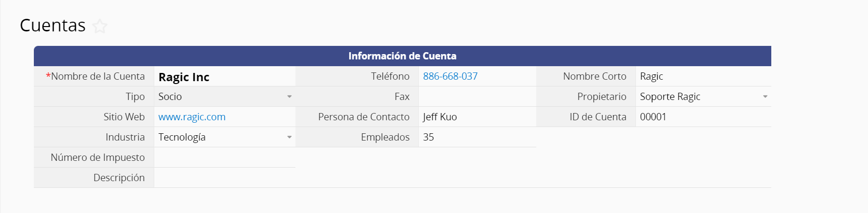Open the Propietario dropdown arrow

tap(765, 97)
